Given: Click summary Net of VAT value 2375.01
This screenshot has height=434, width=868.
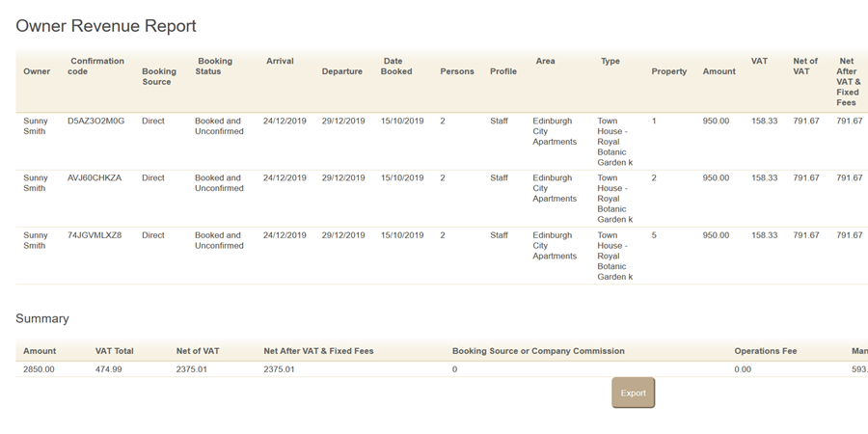Looking at the screenshot, I should click(192, 369).
